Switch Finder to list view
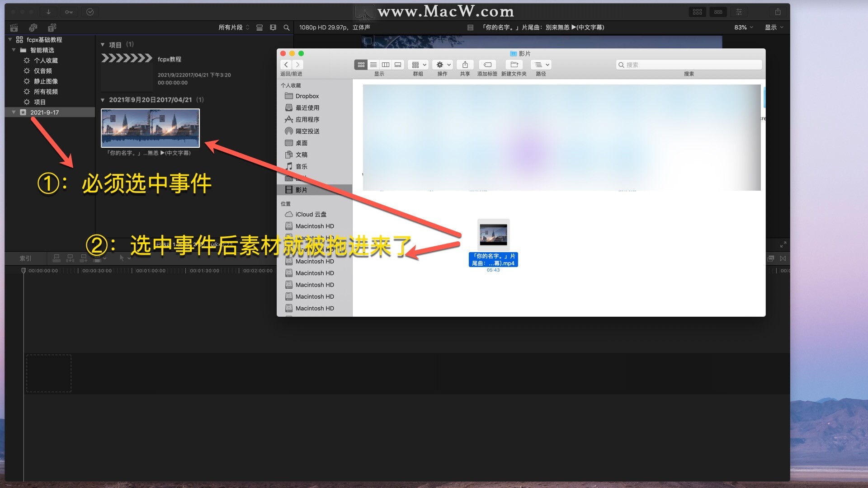868x488 pixels. (373, 65)
